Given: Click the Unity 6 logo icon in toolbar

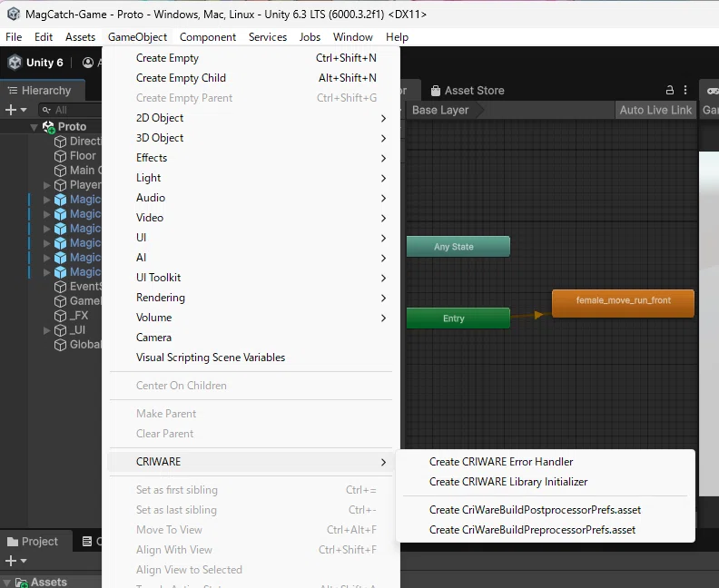Looking at the screenshot, I should click(x=15, y=63).
